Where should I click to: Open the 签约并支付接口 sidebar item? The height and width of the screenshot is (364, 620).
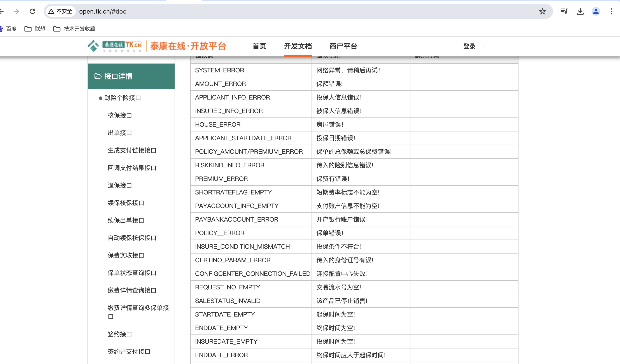[x=129, y=351]
